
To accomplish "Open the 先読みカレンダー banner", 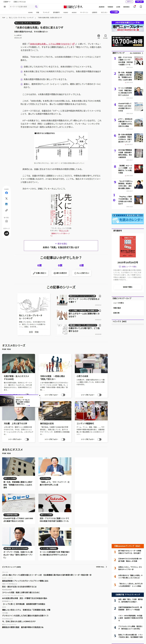I will pos(128,219).
